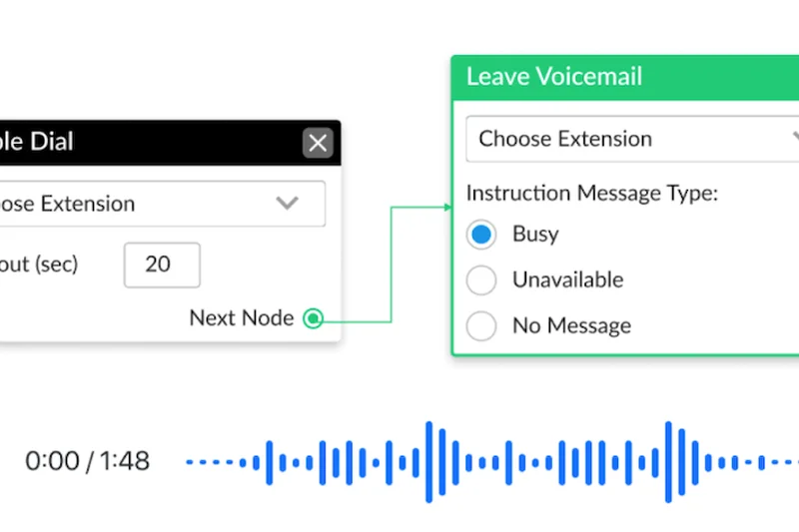Click the Instruction Message Type label
This screenshot has height=532, width=799.
pos(592,194)
